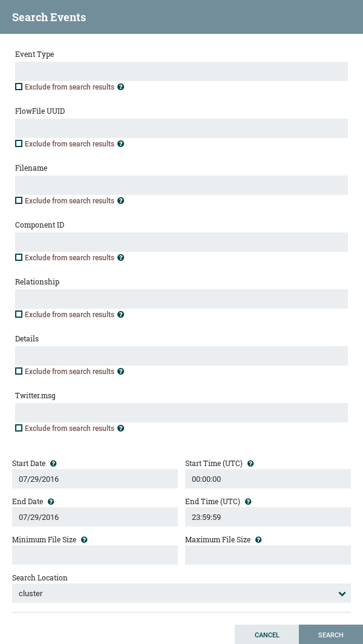The image size is (363, 644).
Task: Toggle exclude checkbox under Details
Action: (19, 372)
